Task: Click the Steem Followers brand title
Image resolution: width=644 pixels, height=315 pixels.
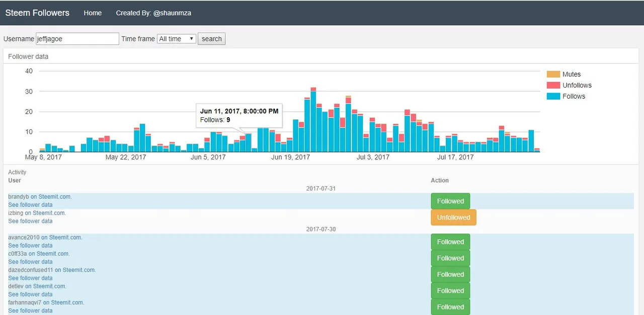Action: (37, 13)
